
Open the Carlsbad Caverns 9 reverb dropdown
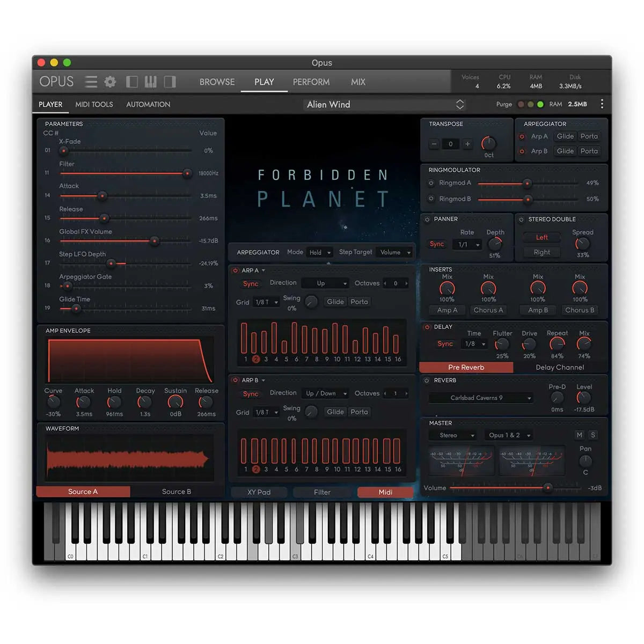coord(480,398)
